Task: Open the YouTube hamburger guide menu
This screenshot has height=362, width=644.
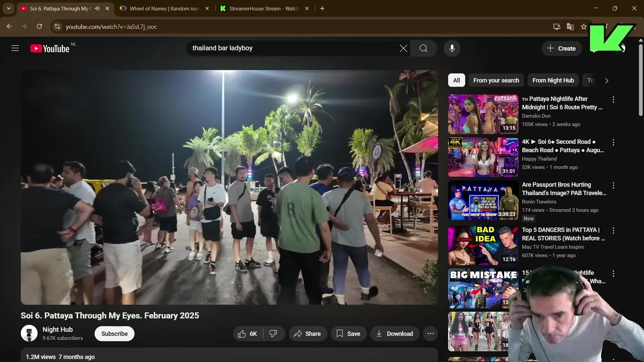Action: (x=15, y=48)
